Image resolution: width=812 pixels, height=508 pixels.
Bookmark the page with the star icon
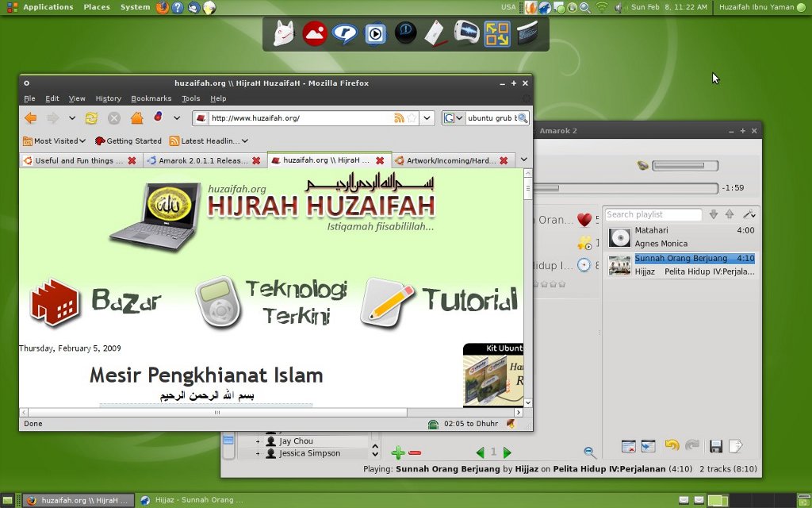pos(412,118)
